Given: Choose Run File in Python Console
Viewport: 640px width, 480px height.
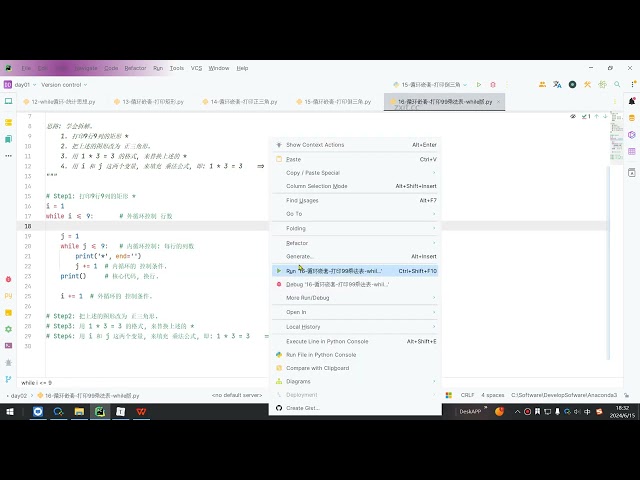Looking at the screenshot, I should click(x=355, y=355).
